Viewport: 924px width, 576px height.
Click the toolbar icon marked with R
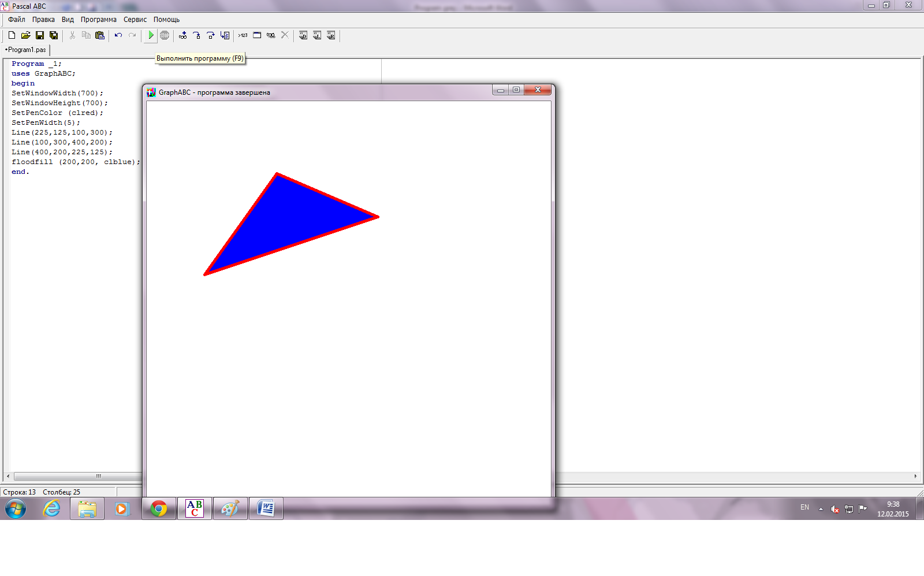tap(331, 35)
